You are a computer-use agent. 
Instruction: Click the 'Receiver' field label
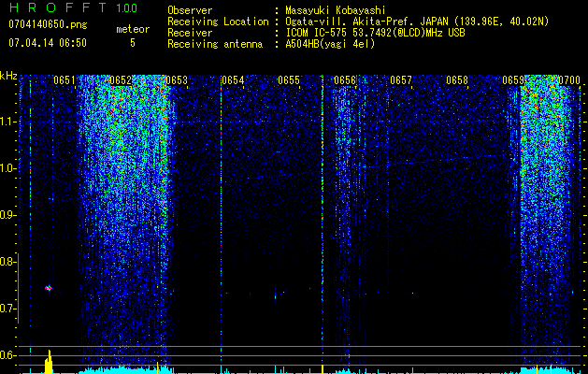(x=190, y=33)
